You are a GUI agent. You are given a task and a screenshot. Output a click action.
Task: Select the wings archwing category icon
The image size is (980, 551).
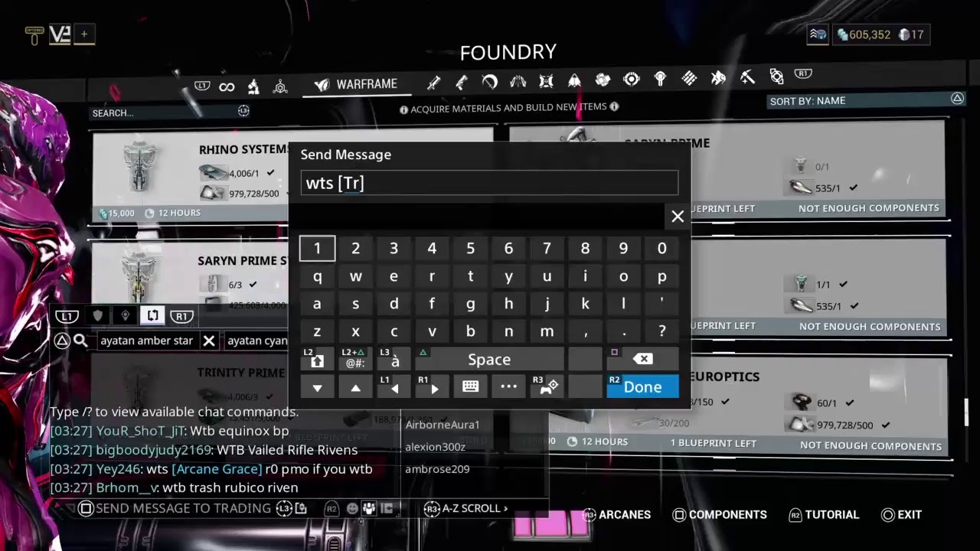tap(518, 81)
